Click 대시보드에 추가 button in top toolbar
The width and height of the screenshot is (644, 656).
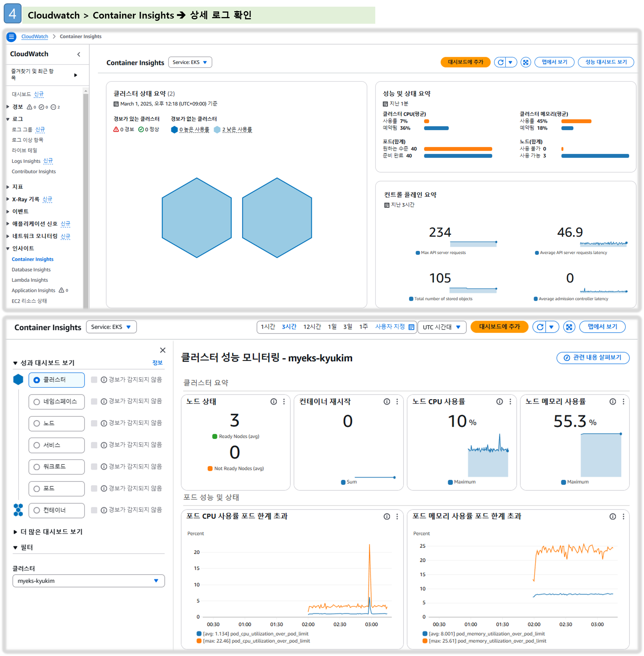point(465,62)
